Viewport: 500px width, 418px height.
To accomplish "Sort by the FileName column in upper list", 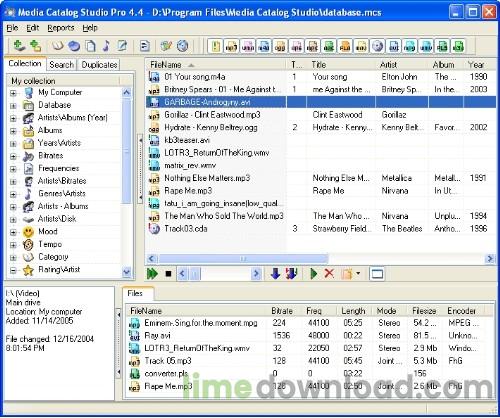I will tap(215, 65).
